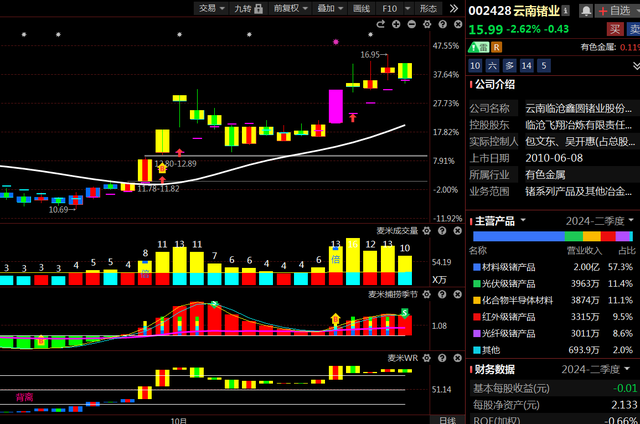The width and height of the screenshot is (640, 424).
Task: Click the 控股股东 value 临沧飞翔冶炼
Action: (578, 125)
